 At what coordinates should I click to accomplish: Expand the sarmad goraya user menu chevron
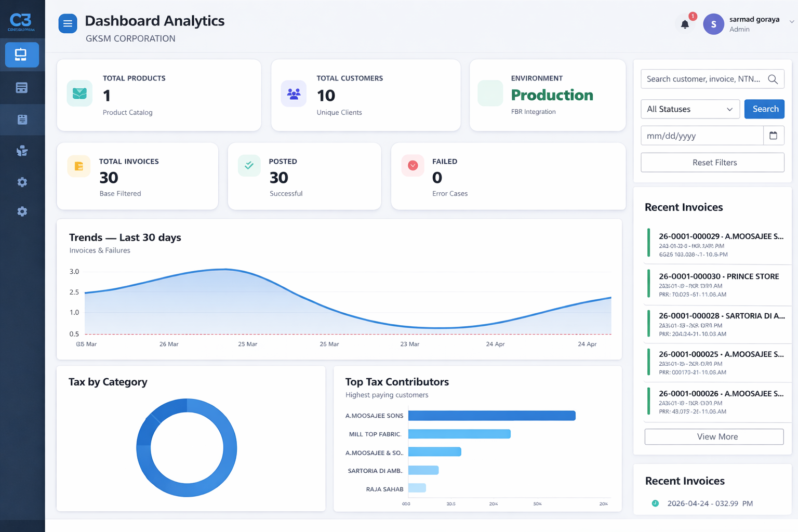click(791, 22)
